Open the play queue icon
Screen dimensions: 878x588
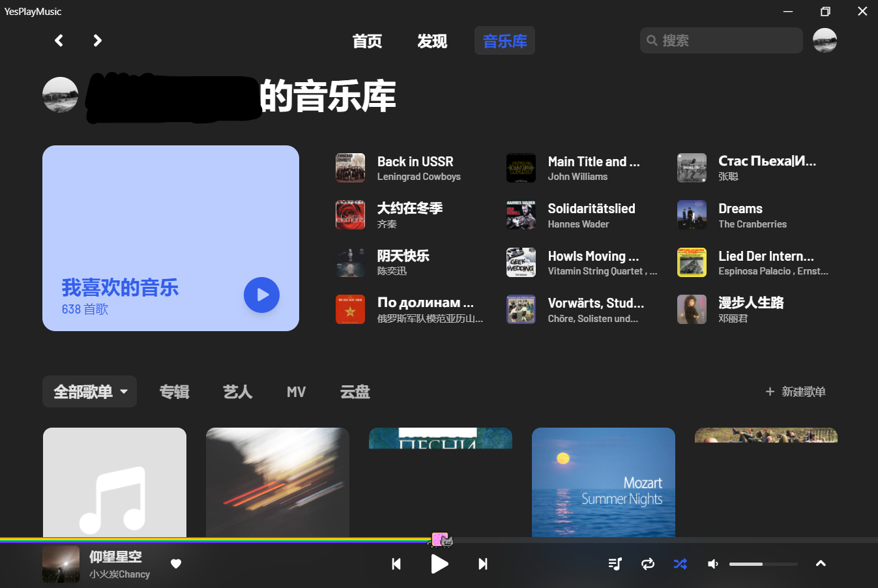(x=615, y=564)
